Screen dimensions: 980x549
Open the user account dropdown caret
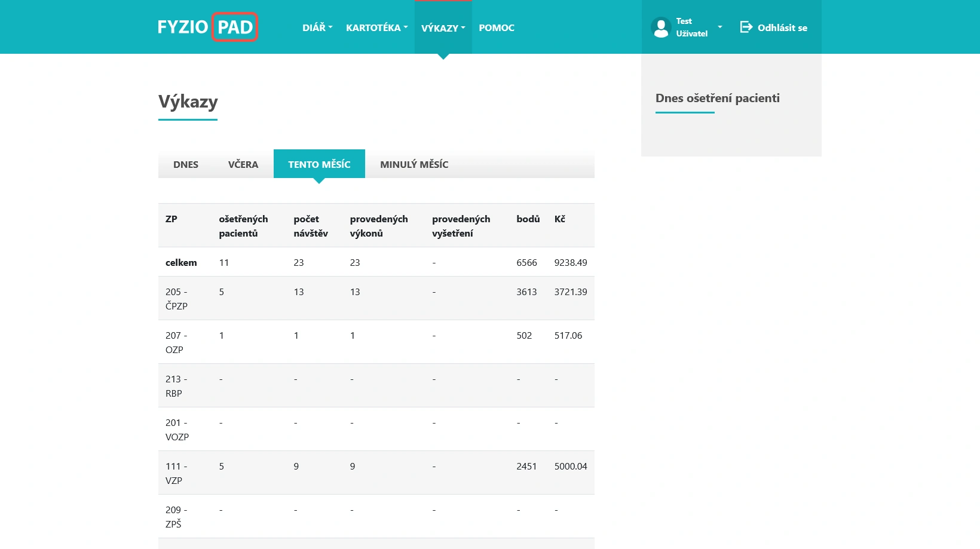[720, 27]
